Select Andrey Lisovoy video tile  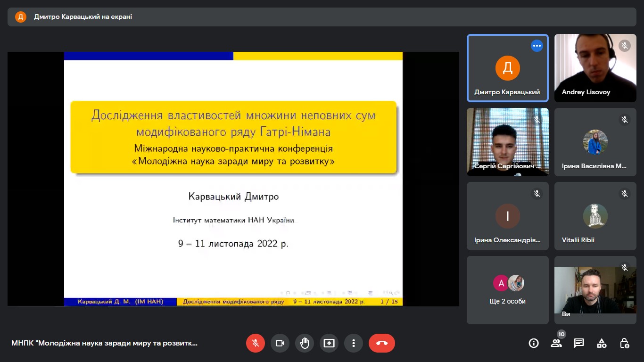pyautogui.click(x=595, y=68)
